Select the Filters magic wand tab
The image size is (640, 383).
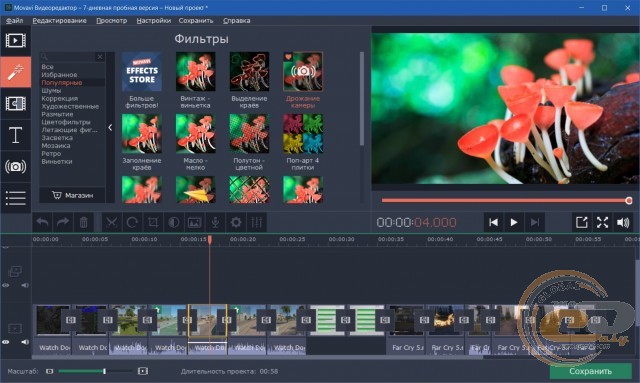(16, 72)
